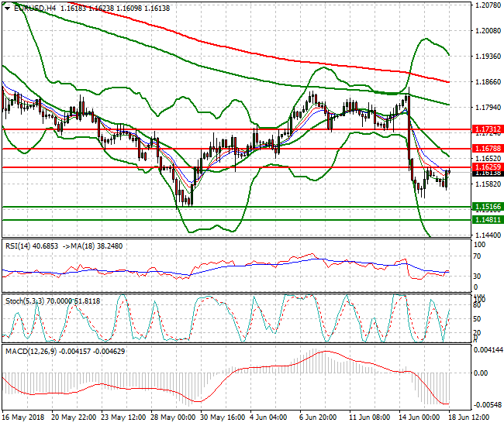Select the 11 Jun 08:00 time label
Screen dimensions: 504x426
coord(369,417)
